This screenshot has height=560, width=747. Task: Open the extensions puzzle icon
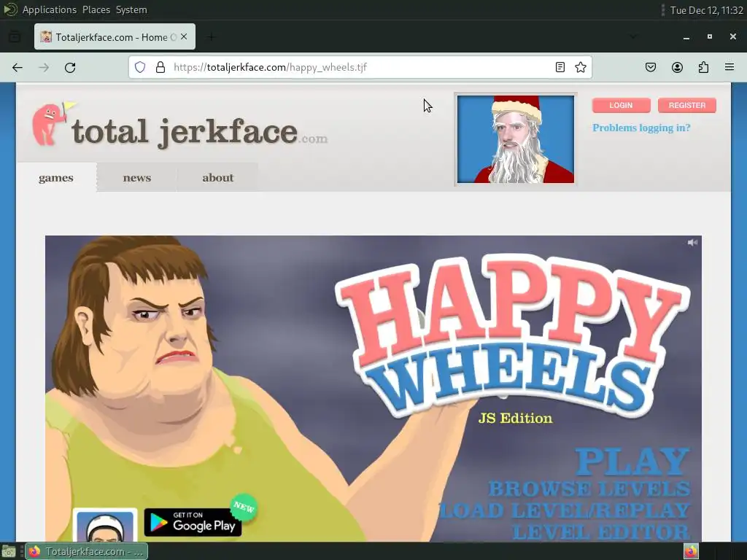coord(703,67)
